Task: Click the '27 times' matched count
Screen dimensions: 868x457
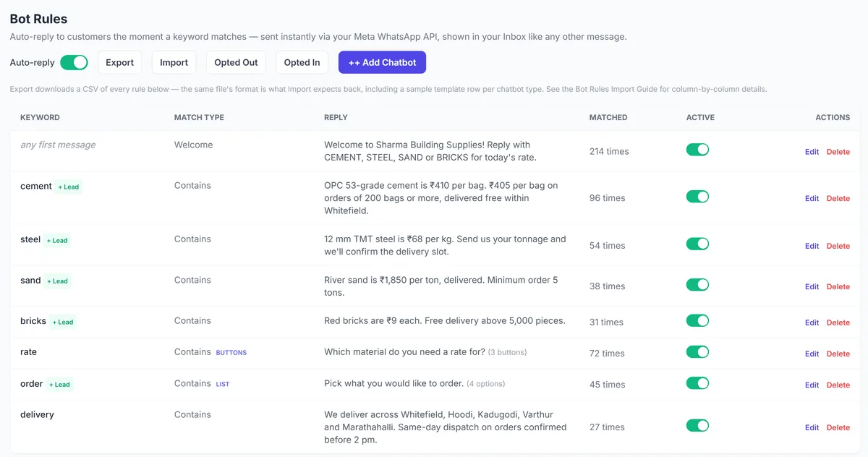Action: 607,427
